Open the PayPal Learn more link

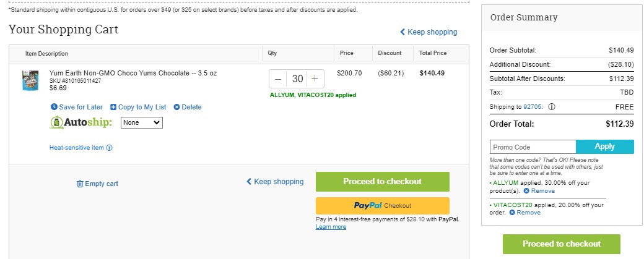pyautogui.click(x=331, y=227)
